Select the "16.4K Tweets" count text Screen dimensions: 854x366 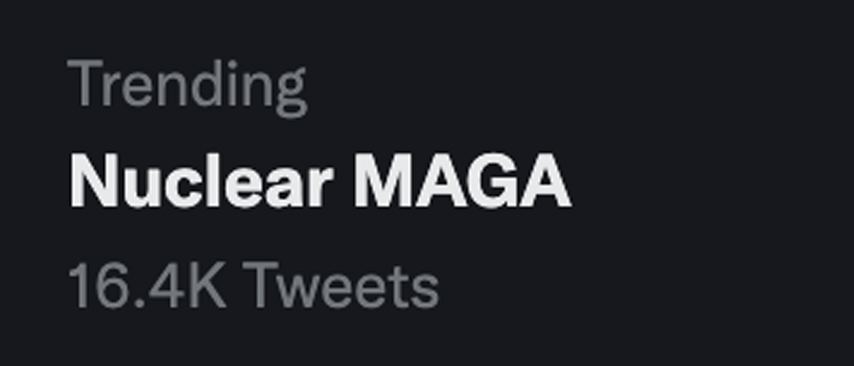(x=253, y=285)
